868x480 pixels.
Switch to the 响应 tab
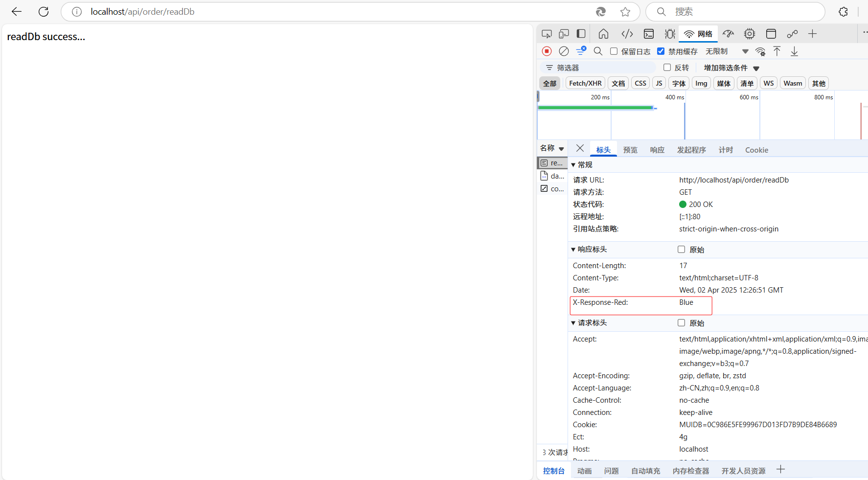[657, 150]
